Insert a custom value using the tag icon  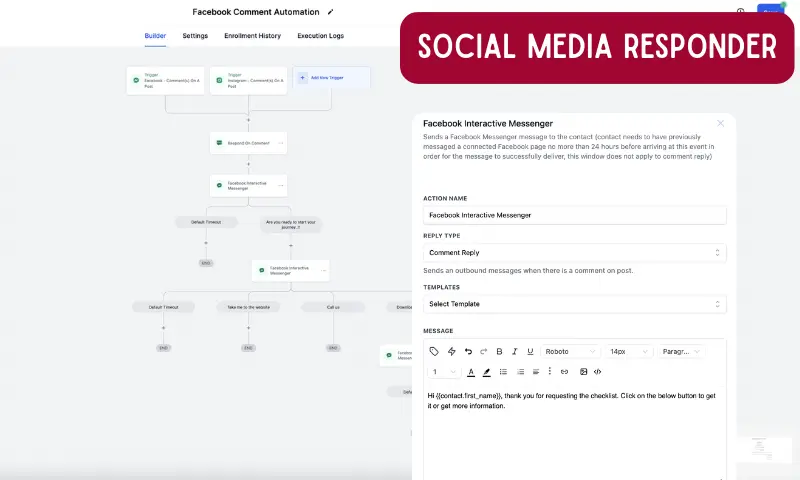[x=434, y=352]
